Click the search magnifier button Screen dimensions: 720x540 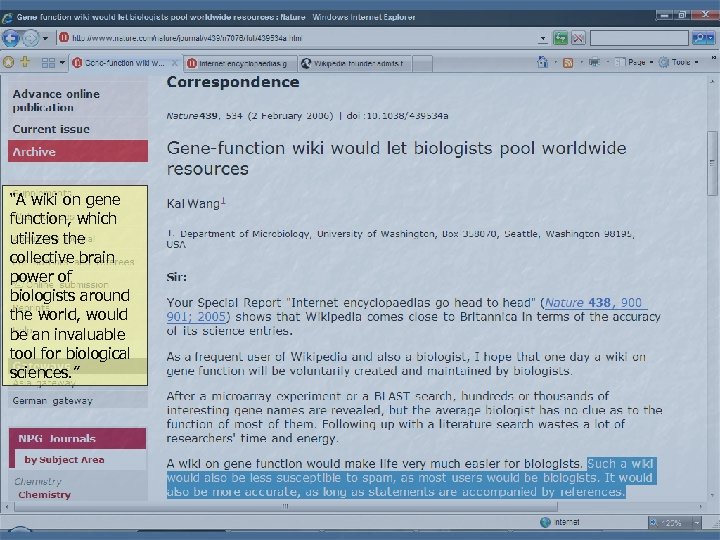pyautogui.click(x=701, y=38)
